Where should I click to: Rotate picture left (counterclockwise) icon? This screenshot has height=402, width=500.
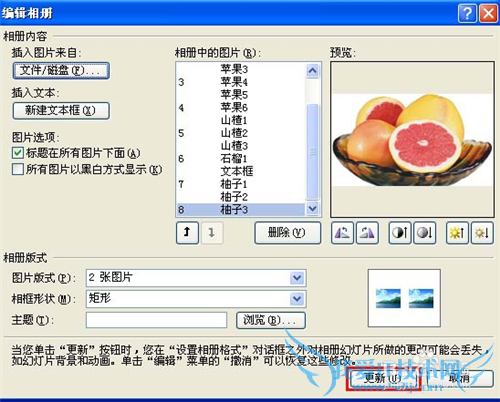coord(342,233)
